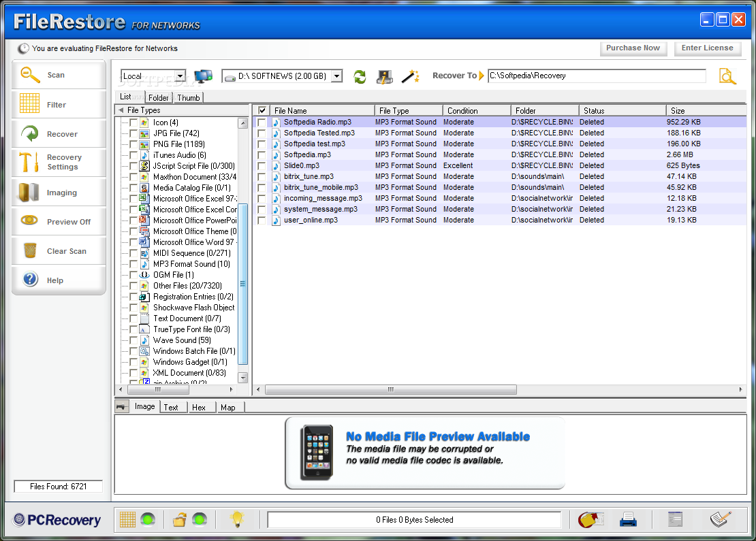Image resolution: width=756 pixels, height=541 pixels.
Task: Open Recovery Settings tools icon
Action: coord(29,162)
